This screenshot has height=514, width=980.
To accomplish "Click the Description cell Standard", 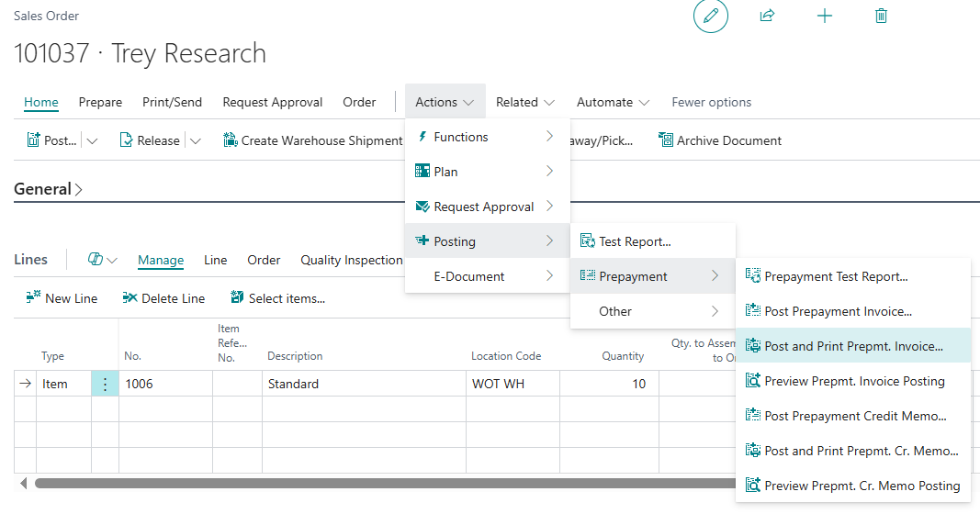I will [364, 384].
